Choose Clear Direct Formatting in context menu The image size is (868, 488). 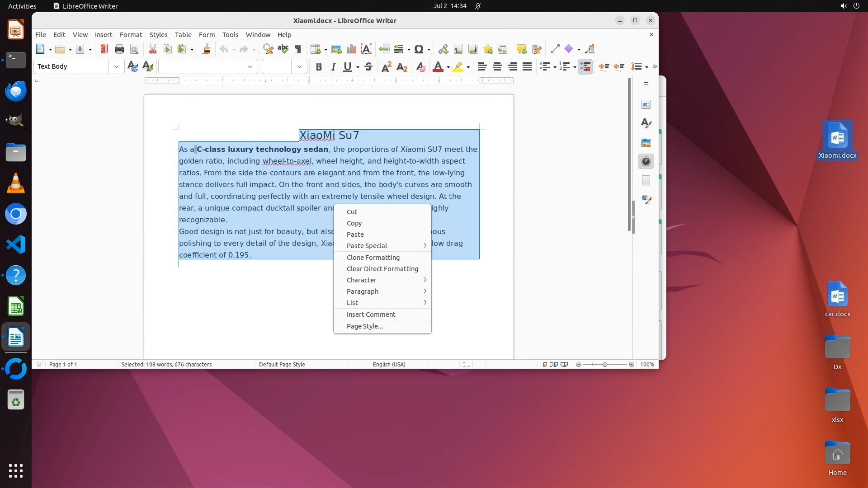pyautogui.click(x=382, y=269)
